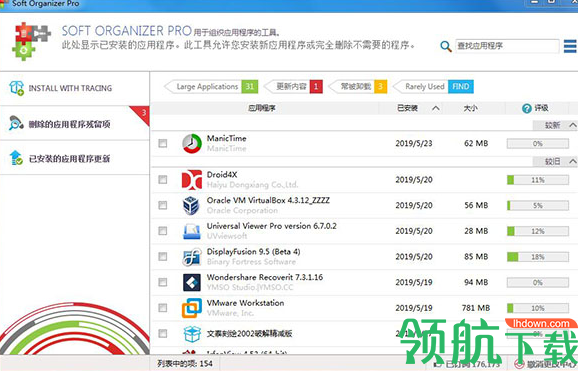Image resolution: width=578 pixels, height=371 pixels.
Task: Click the 781 MB size value
Action: (x=476, y=308)
